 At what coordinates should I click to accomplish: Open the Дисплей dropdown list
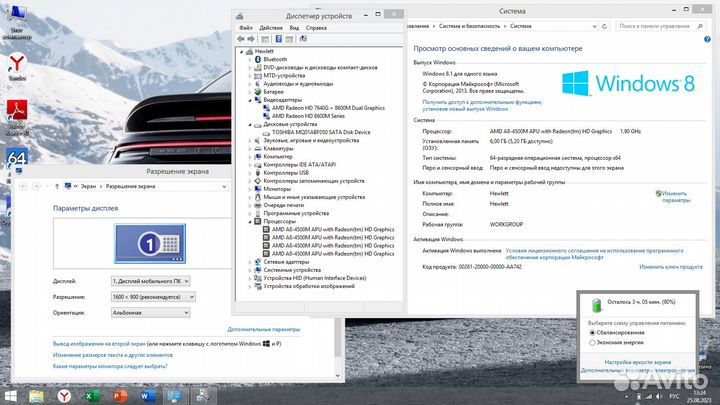click(x=150, y=282)
